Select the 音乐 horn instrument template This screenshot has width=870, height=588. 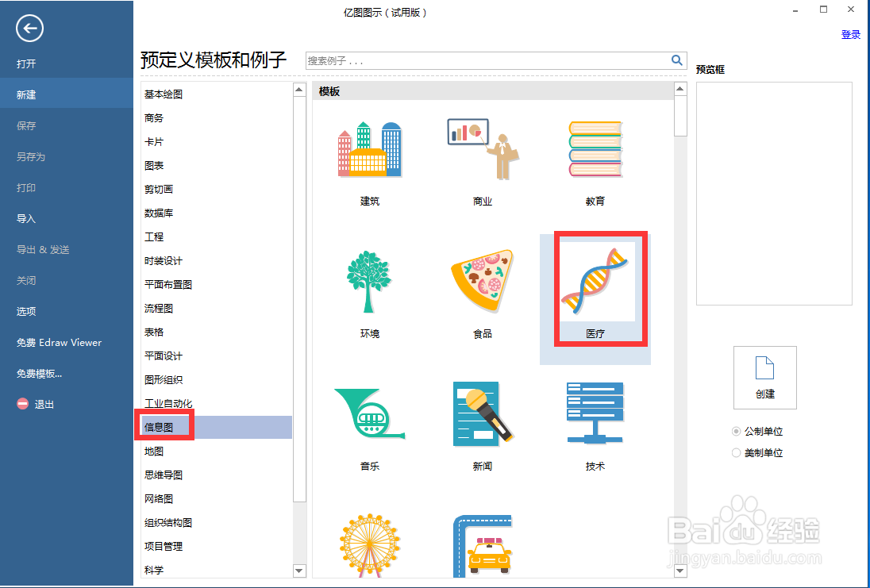tap(369, 414)
